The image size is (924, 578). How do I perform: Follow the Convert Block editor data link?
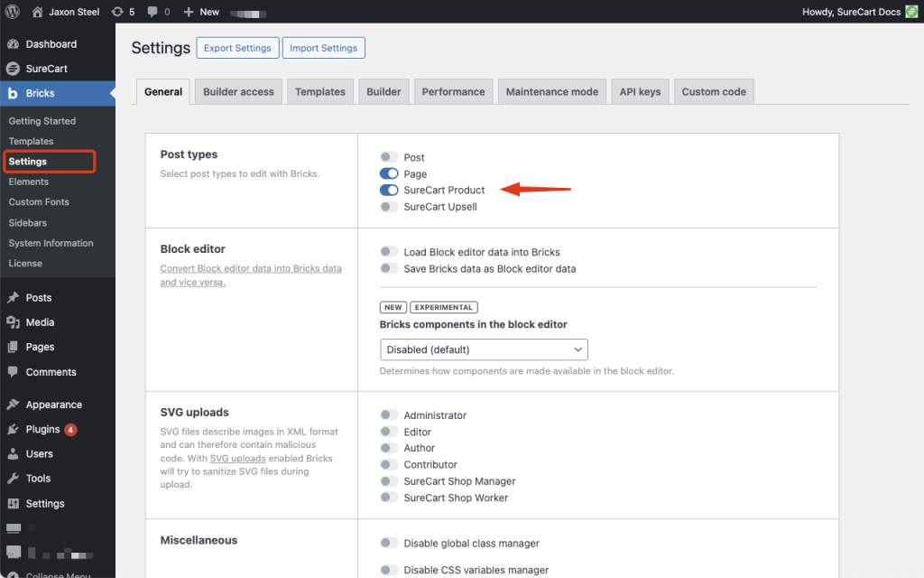pyautogui.click(x=251, y=269)
